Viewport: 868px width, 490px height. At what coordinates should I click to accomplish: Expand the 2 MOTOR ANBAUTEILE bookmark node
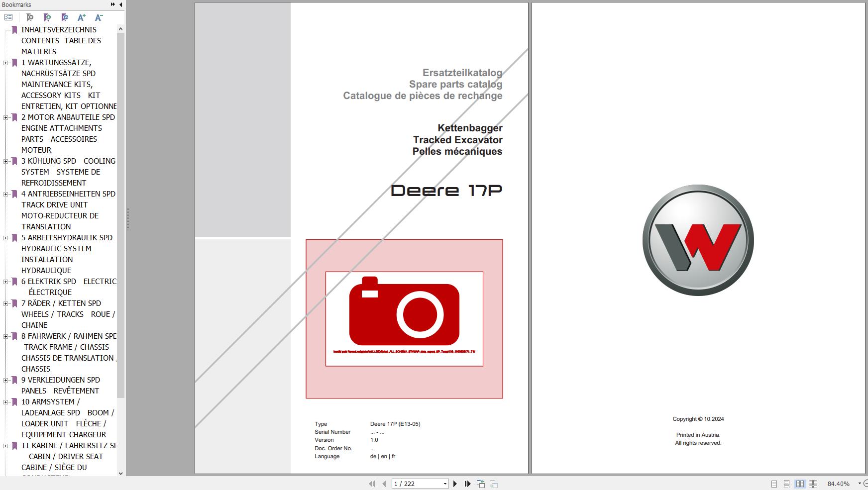(5, 117)
